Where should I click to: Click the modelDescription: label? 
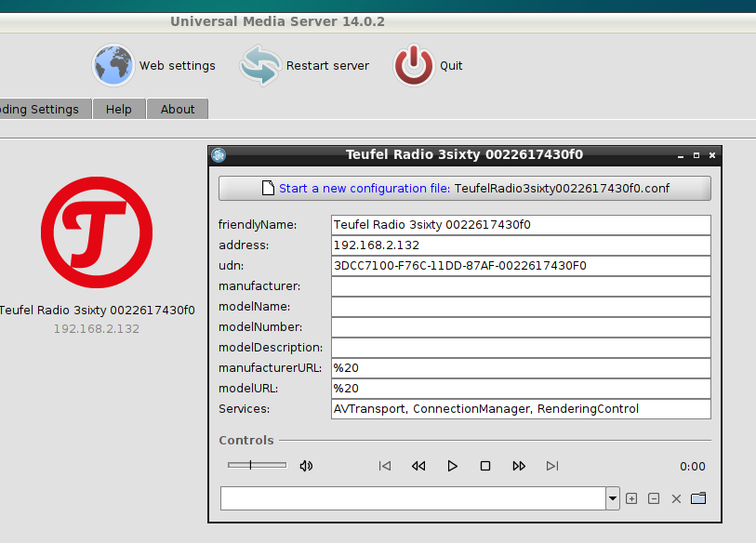[271, 348]
